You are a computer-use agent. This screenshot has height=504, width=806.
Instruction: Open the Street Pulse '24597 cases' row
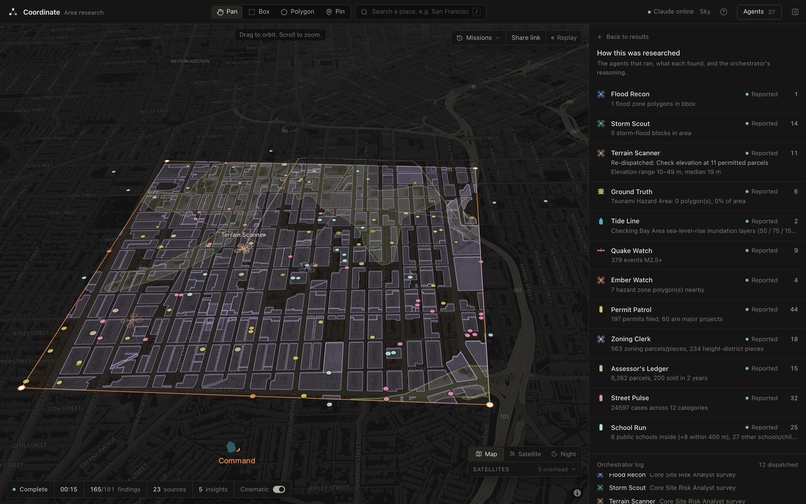pyautogui.click(x=698, y=403)
